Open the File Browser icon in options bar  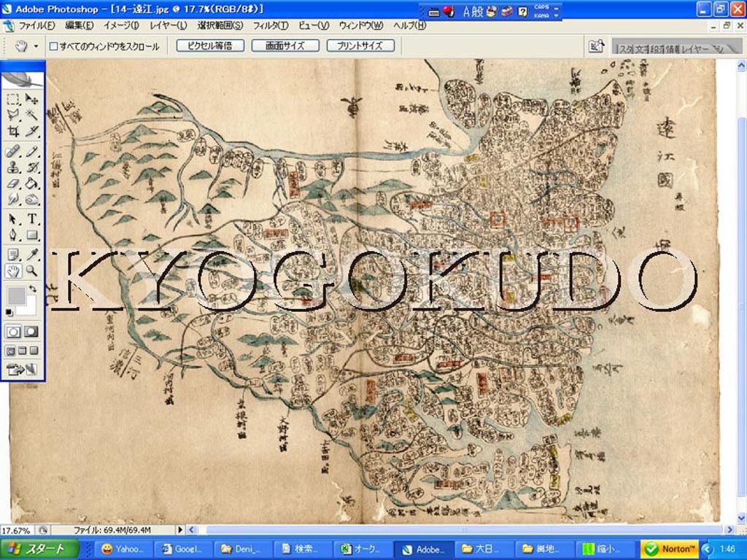click(x=596, y=46)
